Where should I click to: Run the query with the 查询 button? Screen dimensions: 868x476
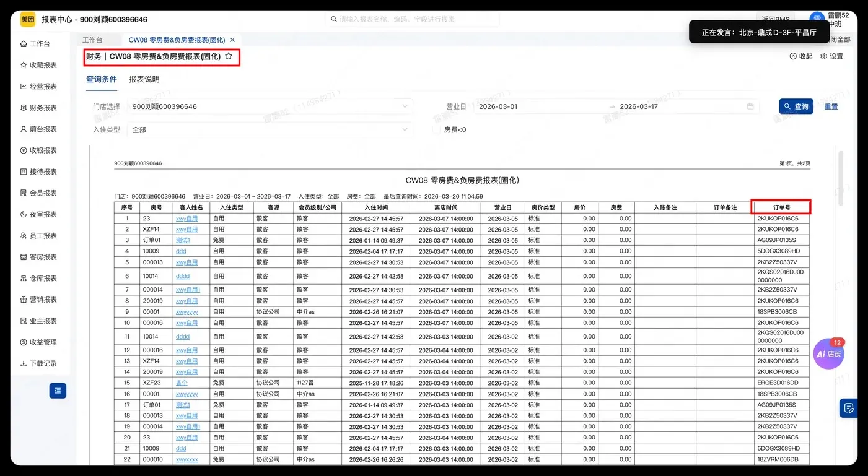796,106
